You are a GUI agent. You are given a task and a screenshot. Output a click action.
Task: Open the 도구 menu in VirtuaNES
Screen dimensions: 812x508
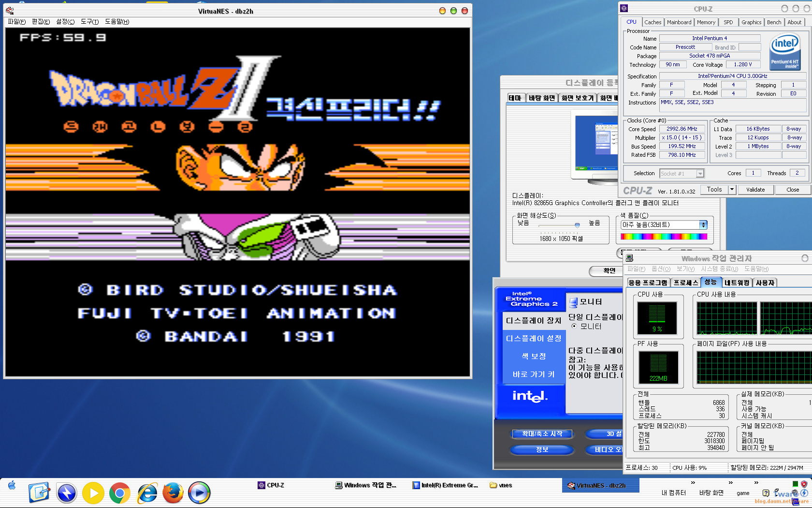coord(90,22)
